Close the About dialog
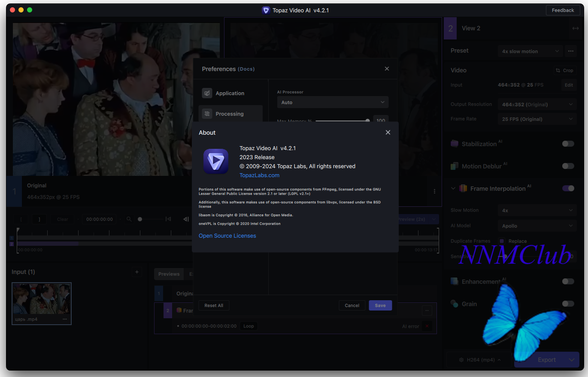Viewport: 588px width, 377px height. coord(388,133)
